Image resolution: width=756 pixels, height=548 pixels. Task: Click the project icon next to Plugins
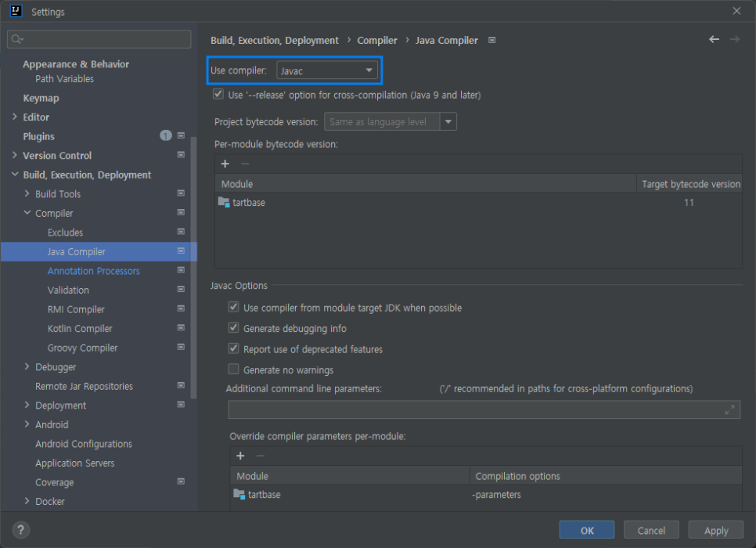point(182,136)
